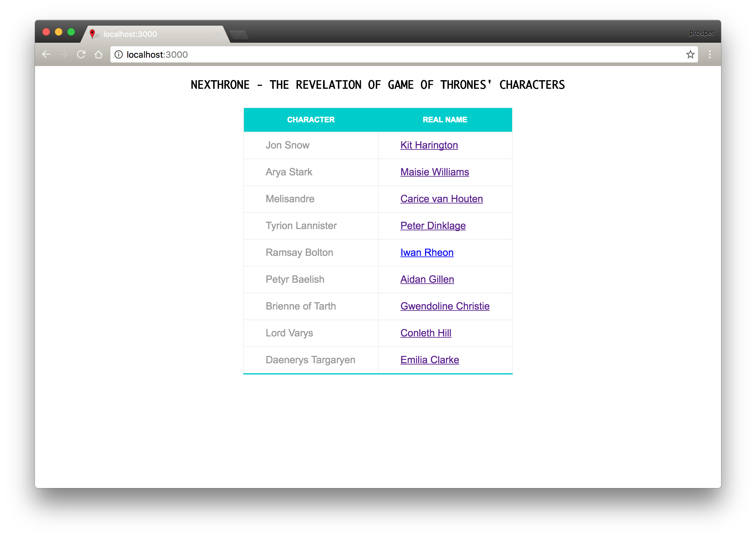Open the Chrome three-dot menu
Viewport: 756px width, 538px height.
[x=710, y=54]
